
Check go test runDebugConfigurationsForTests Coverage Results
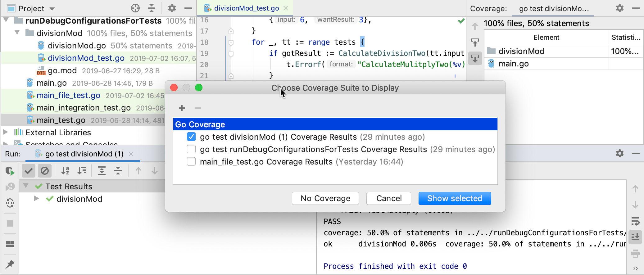[x=191, y=149]
